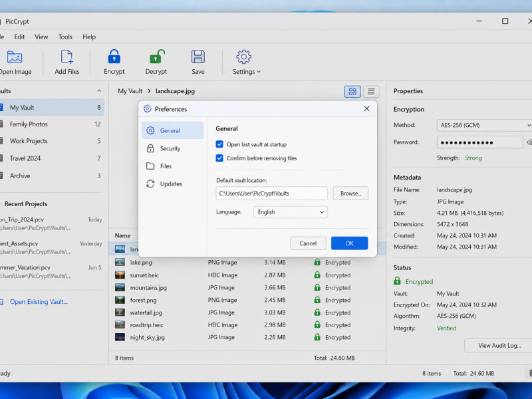The image size is (532, 399).
Task: Click Cancel in Preferences
Action: (308, 243)
